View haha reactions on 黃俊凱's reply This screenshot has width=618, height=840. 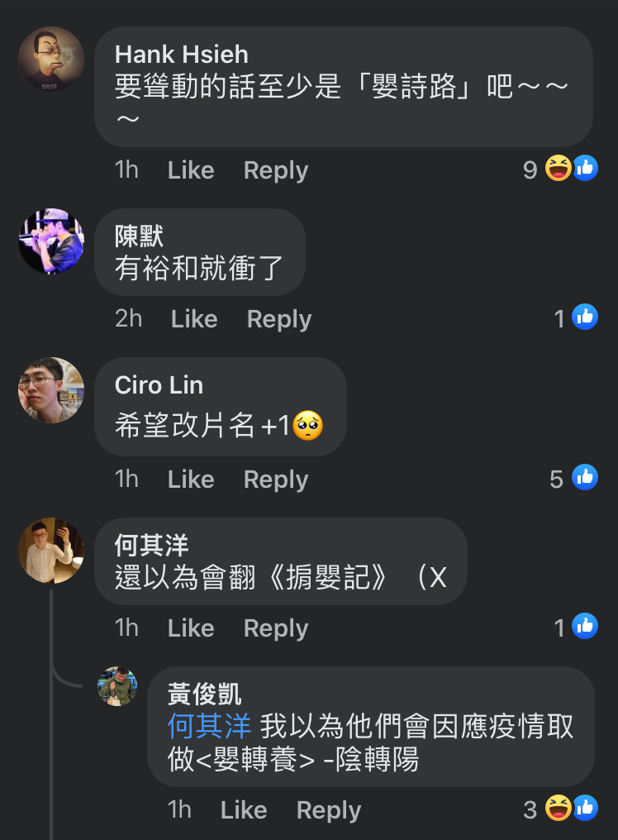(560, 809)
